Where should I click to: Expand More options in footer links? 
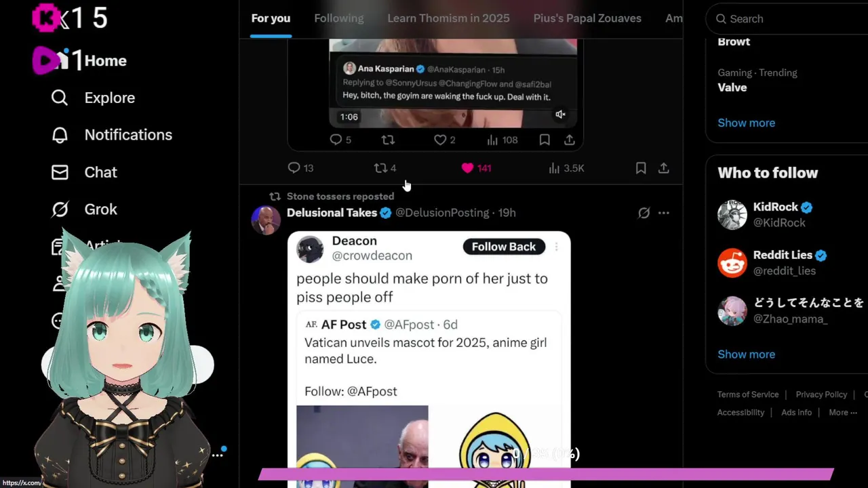(843, 412)
